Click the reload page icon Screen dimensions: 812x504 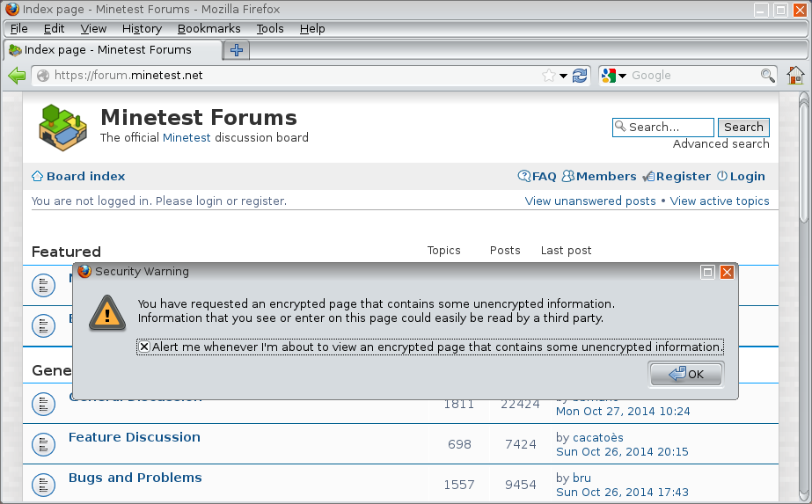580,76
